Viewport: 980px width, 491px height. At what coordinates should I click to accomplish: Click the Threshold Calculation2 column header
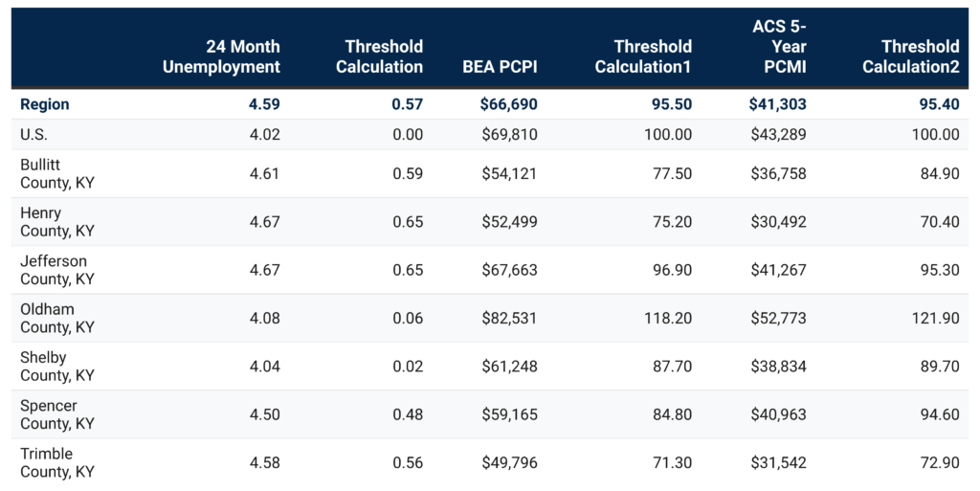(910, 56)
